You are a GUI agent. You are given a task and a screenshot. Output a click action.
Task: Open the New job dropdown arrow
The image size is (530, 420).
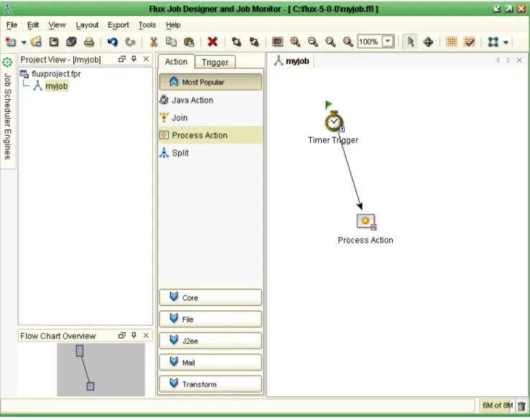click(24, 42)
